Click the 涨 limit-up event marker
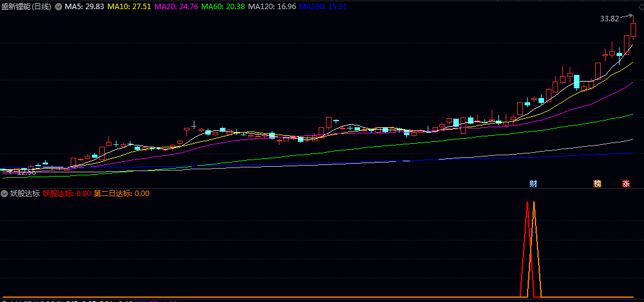 (x=626, y=184)
